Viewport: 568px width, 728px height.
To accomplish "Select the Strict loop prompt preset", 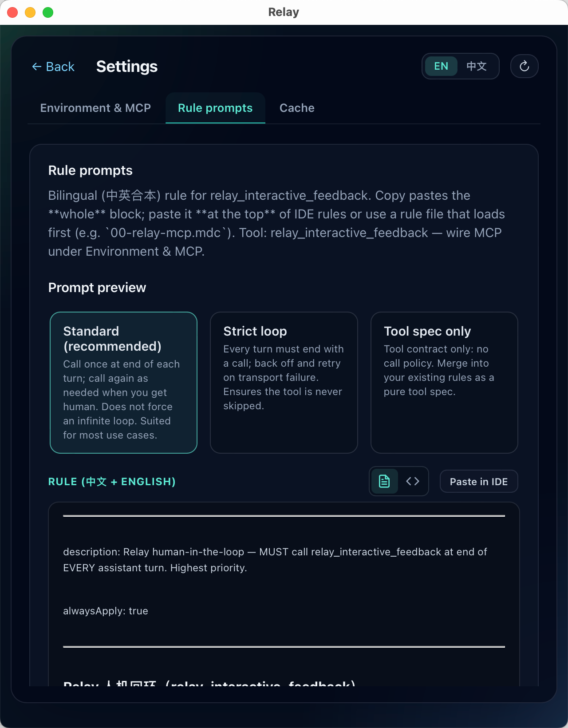I will point(284,382).
